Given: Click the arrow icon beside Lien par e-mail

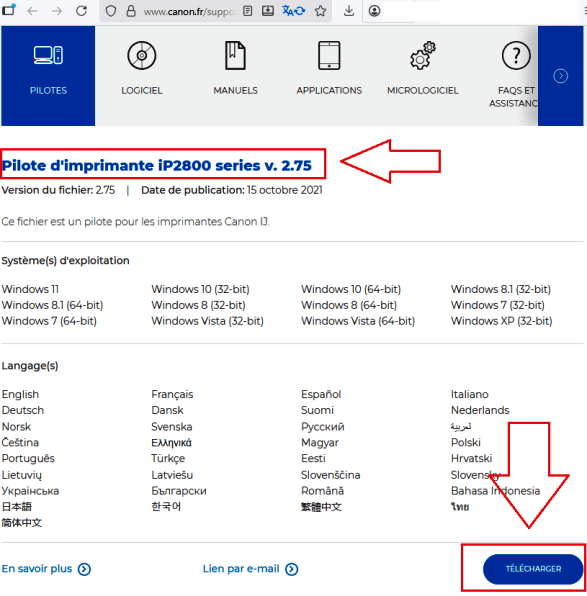Looking at the screenshot, I should (x=292, y=569).
